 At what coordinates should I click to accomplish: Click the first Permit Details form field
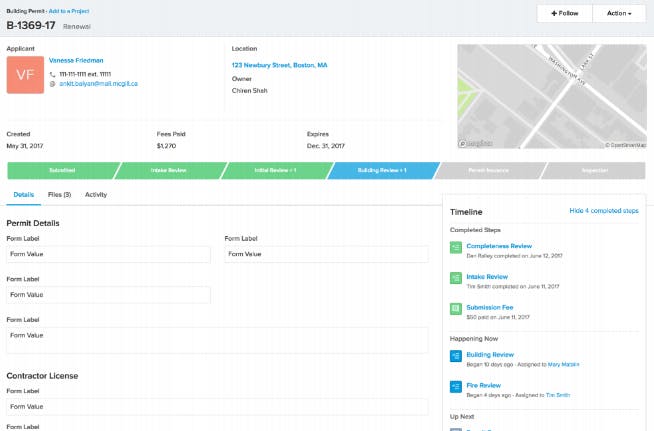(x=108, y=254)
